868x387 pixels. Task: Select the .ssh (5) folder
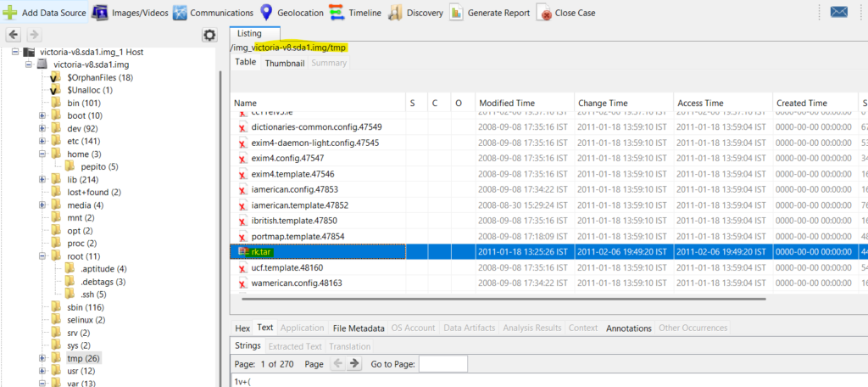pos(92,294)
